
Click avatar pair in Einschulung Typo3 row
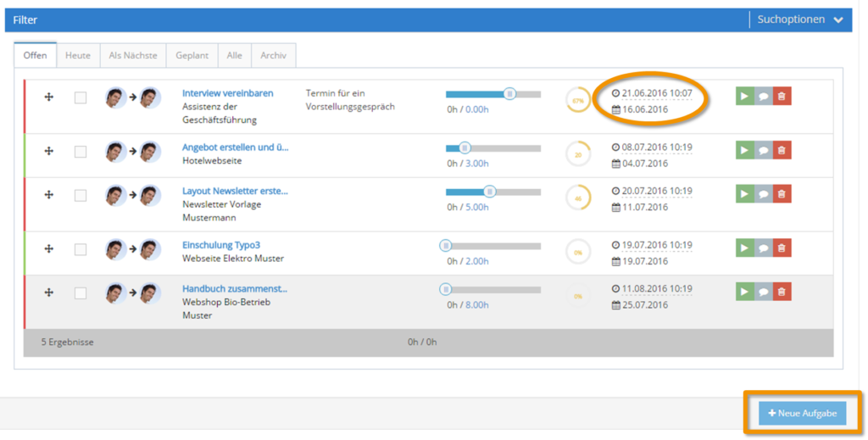133,249
